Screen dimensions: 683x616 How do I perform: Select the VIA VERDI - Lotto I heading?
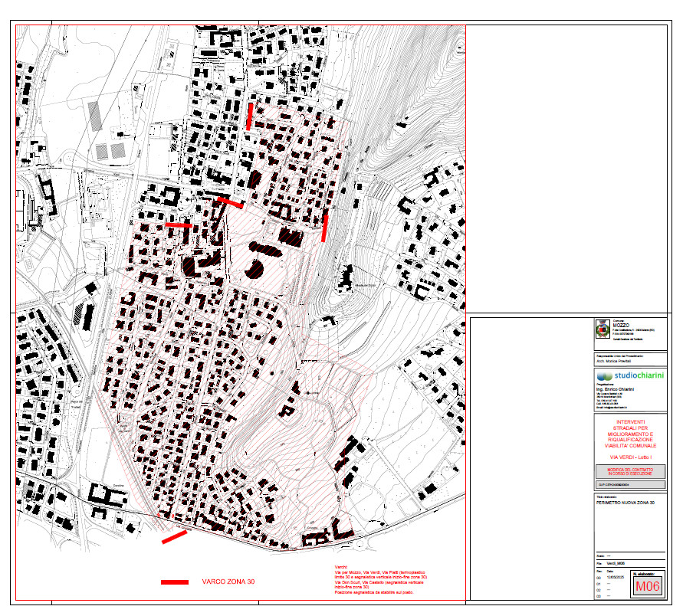[x=630, y=457]
